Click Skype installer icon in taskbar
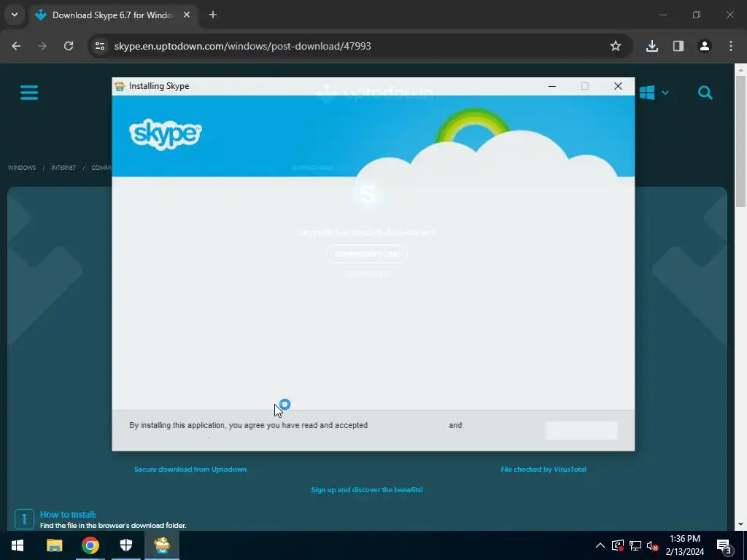This screenshot has height=560, width=747. (x=162, y=545)
